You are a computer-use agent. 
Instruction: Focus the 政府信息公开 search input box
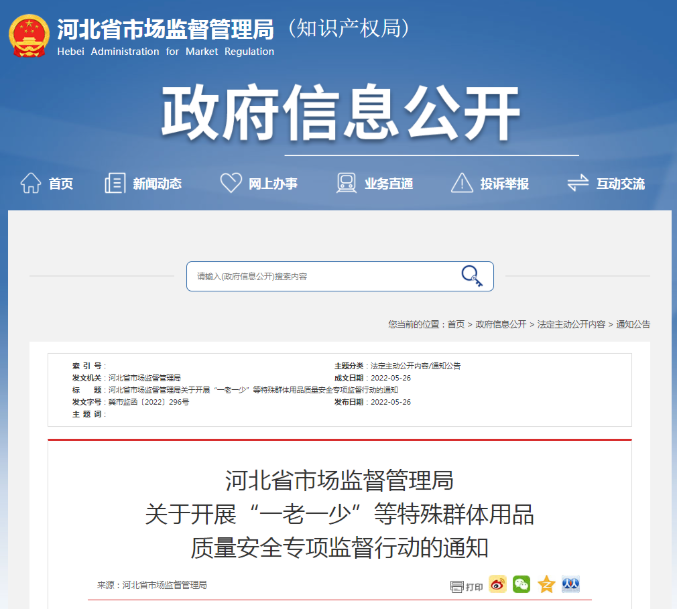click(320, 276)
